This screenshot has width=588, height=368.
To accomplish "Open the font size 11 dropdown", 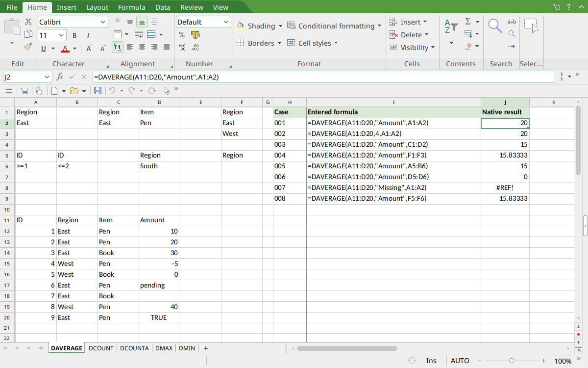I will (x=61, y=35).
